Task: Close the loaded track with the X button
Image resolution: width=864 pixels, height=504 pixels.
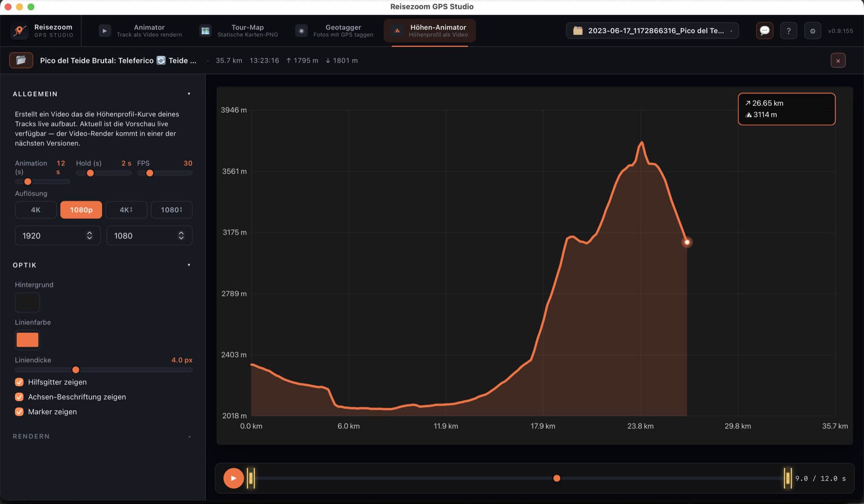Action: [x=838, y=60]
